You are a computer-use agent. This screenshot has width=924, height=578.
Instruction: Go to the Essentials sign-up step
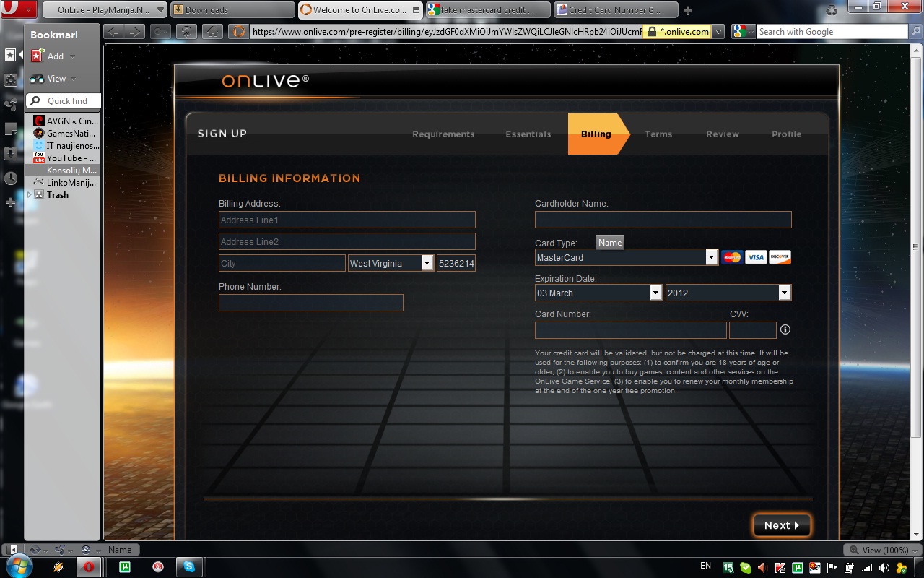tap(528, 134)
